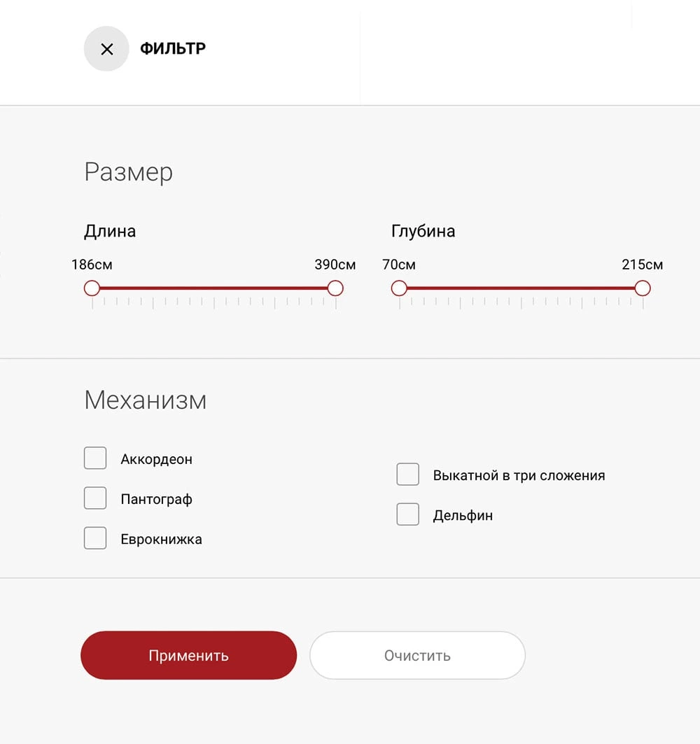Click the maximum Глубина slider handle
The width and height of the screenshot is (700, 744).
pos(643,288)
